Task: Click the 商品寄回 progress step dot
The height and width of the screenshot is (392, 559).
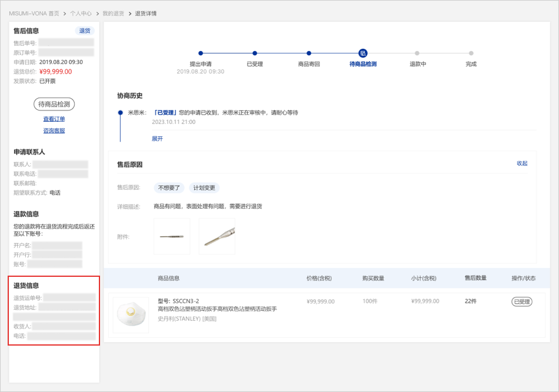Action: click(309, 53)
